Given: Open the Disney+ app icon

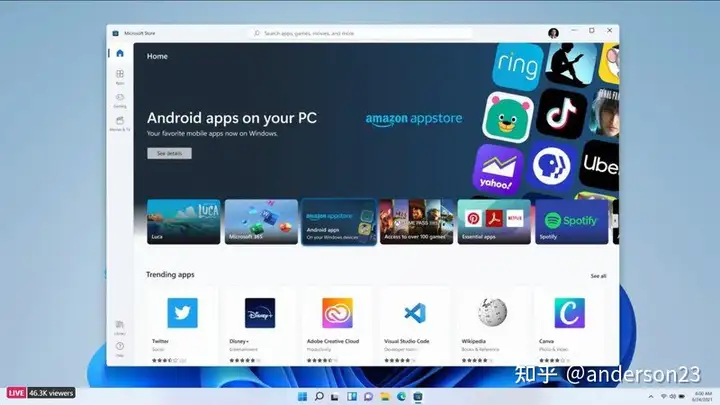Looking at the screenshot, I should pos(260,313).
